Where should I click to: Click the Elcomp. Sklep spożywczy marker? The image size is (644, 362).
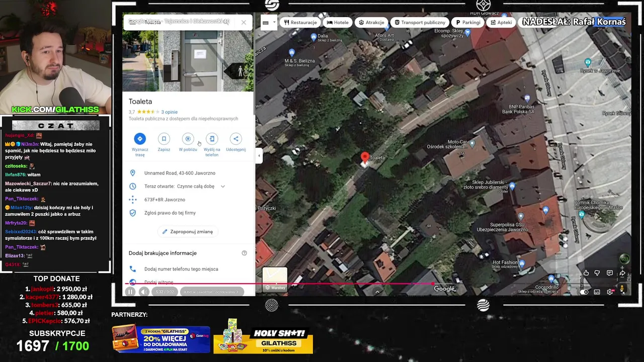(x=467, y=32)
